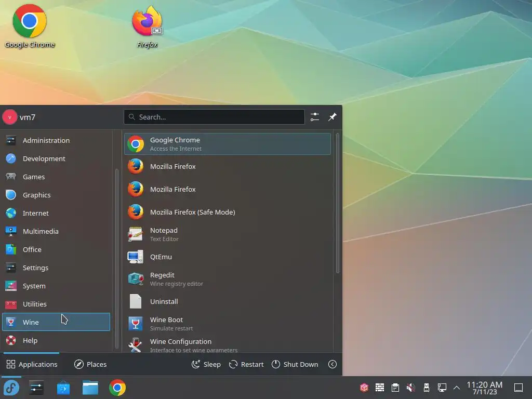Select the Utilities category

56,304
